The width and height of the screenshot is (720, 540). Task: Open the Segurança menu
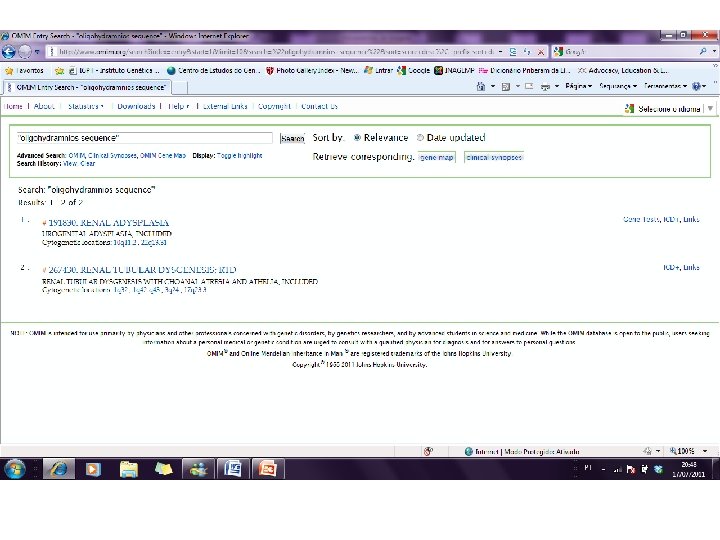point(618,86)
